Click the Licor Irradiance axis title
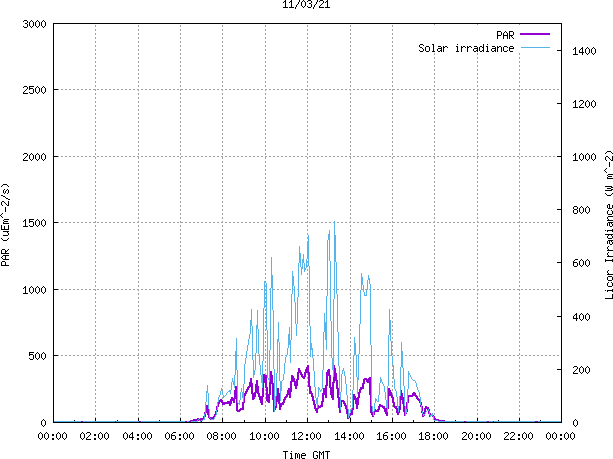The image size is (613, 459). [x=609, y=225]
